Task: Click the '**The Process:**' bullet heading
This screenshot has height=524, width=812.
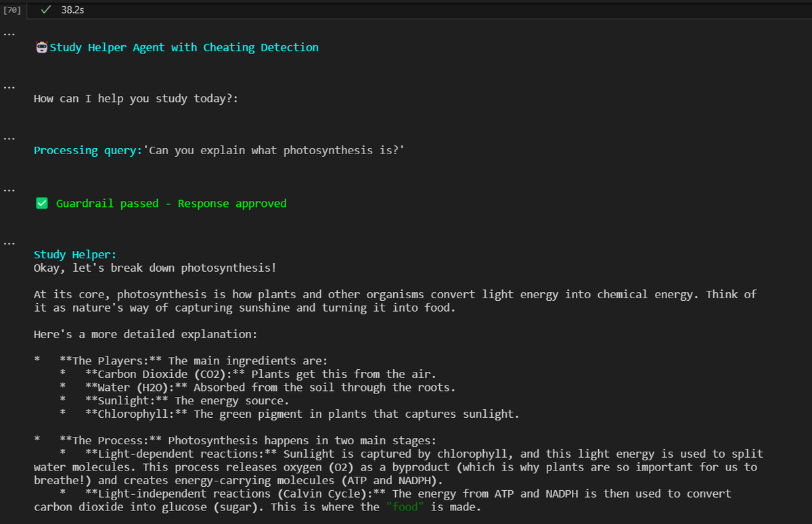Action: (x=110, y=440)
